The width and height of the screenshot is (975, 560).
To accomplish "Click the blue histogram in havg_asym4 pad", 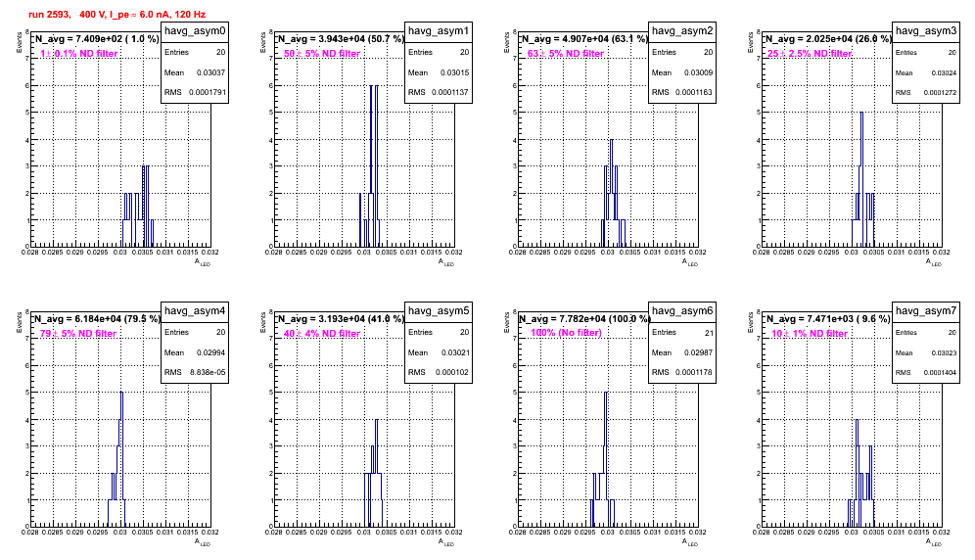I will click(x=116, y=459).
